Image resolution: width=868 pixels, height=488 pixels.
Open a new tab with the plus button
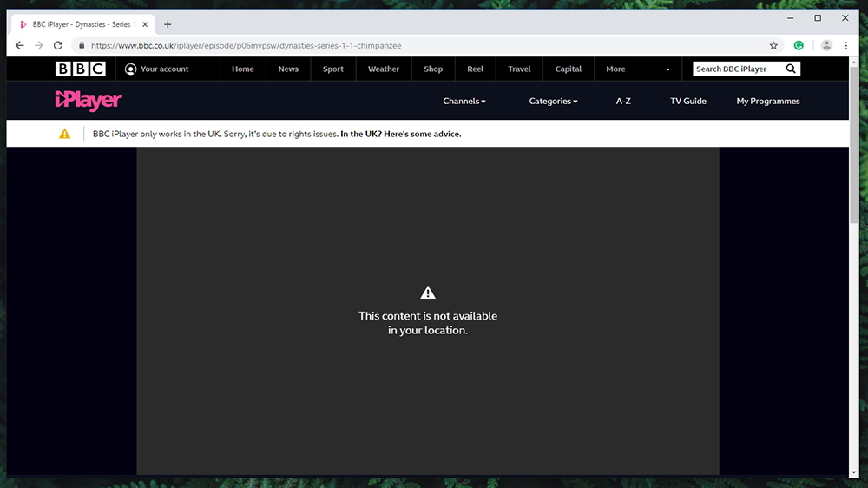pyautogui.click(x=168, y=24)
